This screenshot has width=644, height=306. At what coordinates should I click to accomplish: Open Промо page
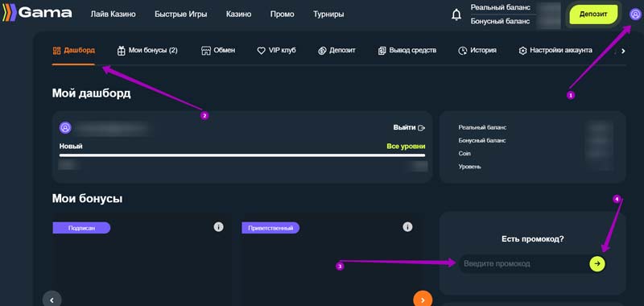[283, 14]
